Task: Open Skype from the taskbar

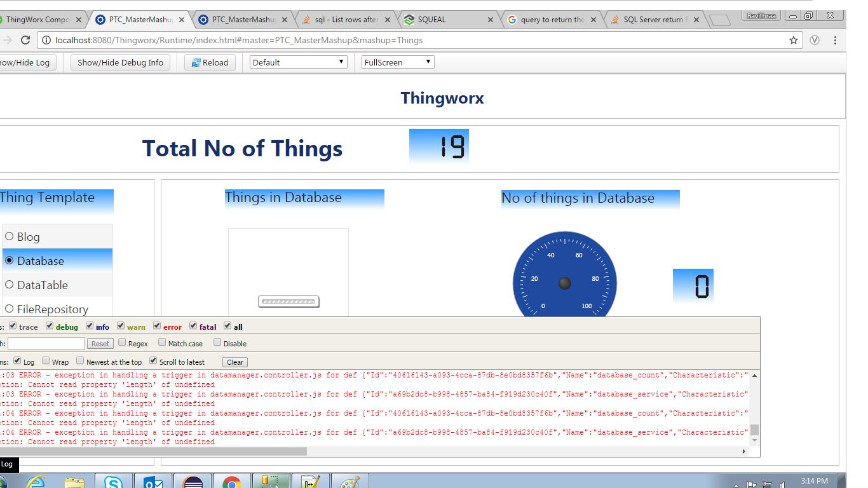Action: (114, 481)
